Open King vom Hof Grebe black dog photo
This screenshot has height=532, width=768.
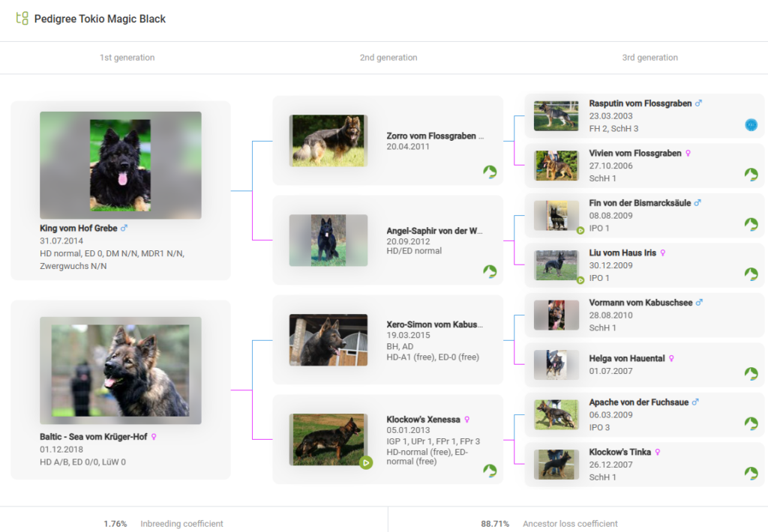[x=120, y=165]
